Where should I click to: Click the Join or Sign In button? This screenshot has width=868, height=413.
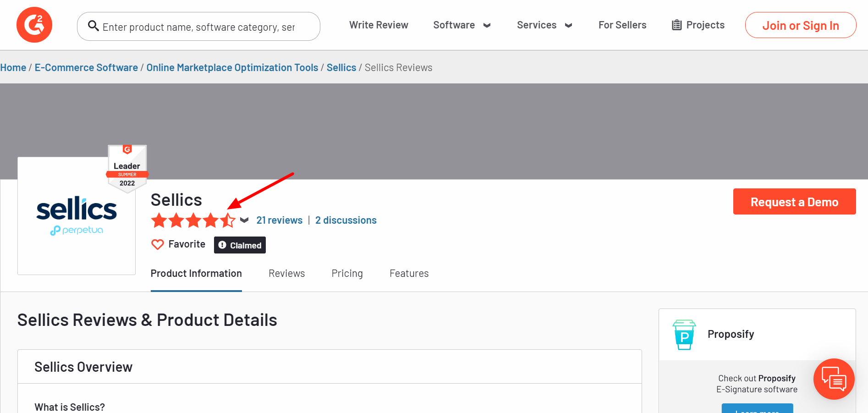point(800,25)
